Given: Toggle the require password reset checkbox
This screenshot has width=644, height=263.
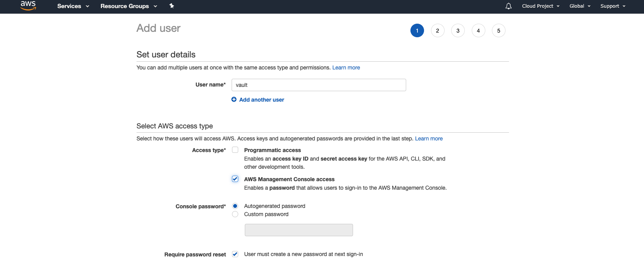Looking at the screenshot, I should click(235, 254).
